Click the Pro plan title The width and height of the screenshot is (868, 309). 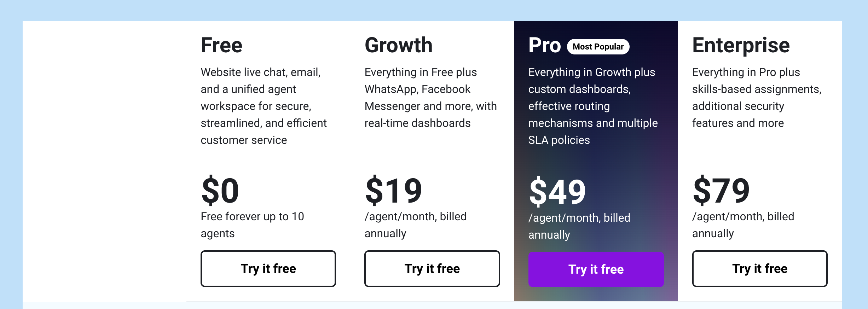pos(544,45)
